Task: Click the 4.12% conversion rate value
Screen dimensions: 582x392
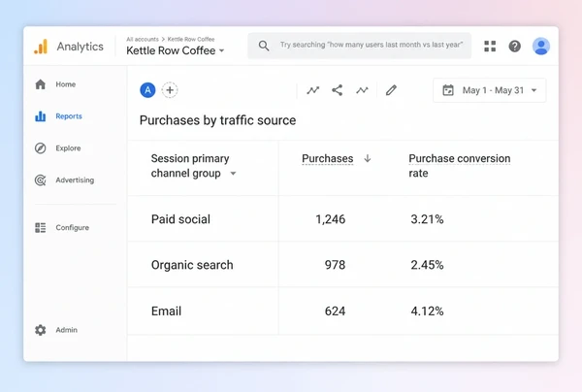Action: pos(427,311)
